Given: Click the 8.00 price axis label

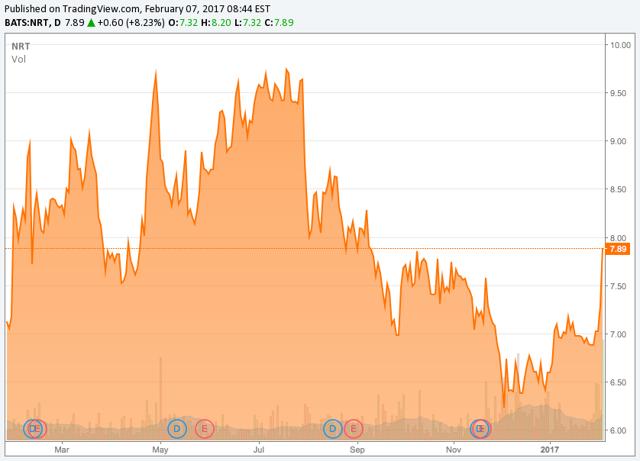Looking at the screenshot, I should (x=618, y=238).
